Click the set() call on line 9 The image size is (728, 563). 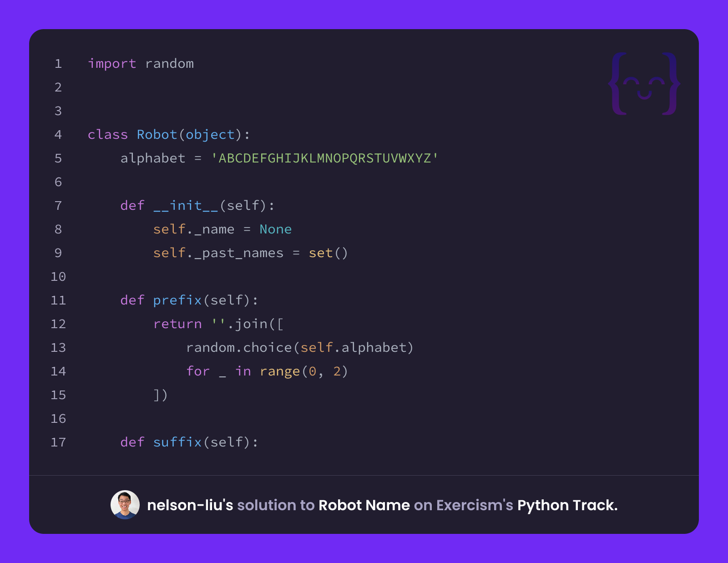point(329,253)
